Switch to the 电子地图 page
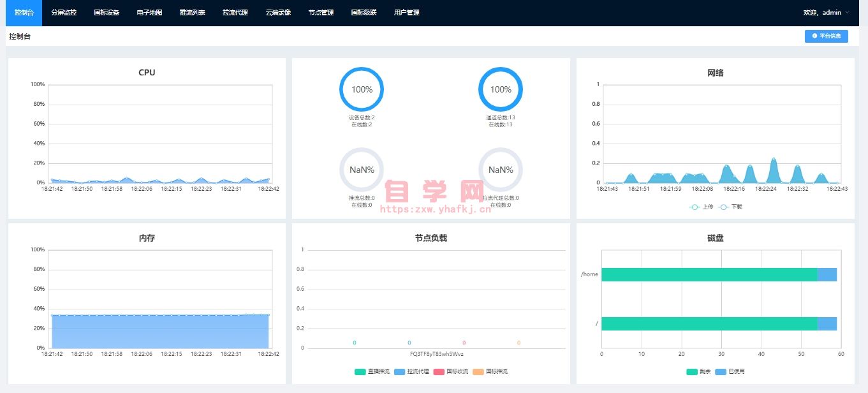 149,13
